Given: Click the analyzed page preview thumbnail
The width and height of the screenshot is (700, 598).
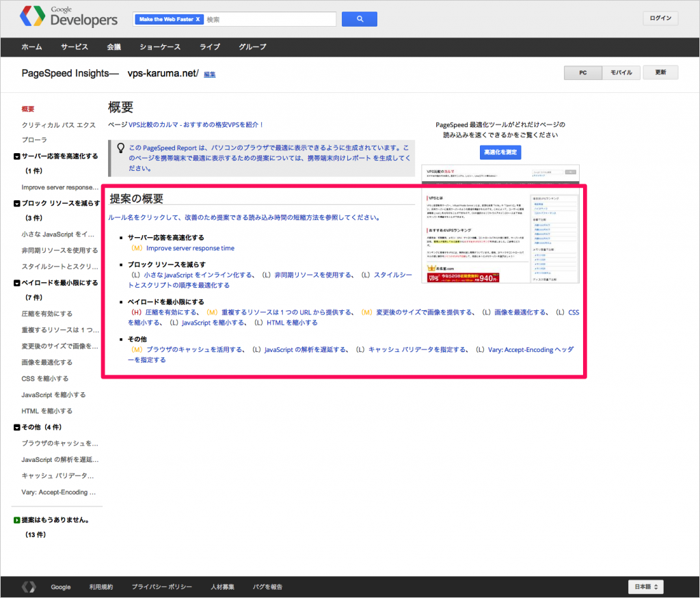Looking at the screenshot, I should (500, 224).
